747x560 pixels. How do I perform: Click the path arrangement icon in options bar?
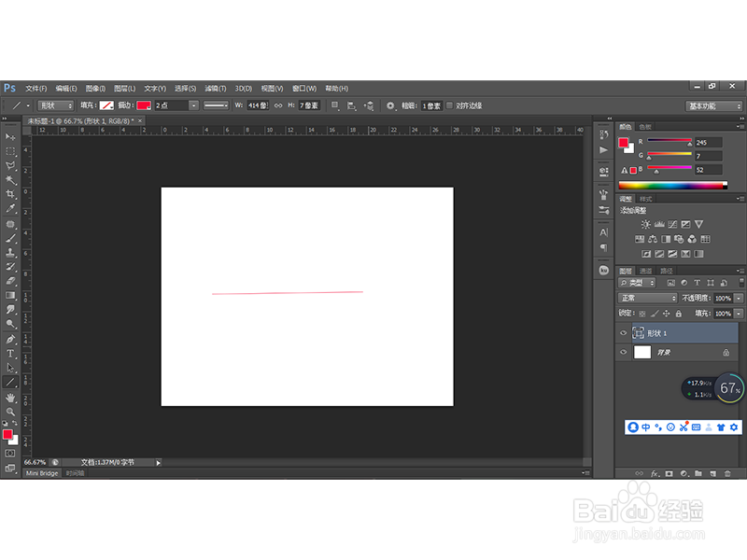370,105
